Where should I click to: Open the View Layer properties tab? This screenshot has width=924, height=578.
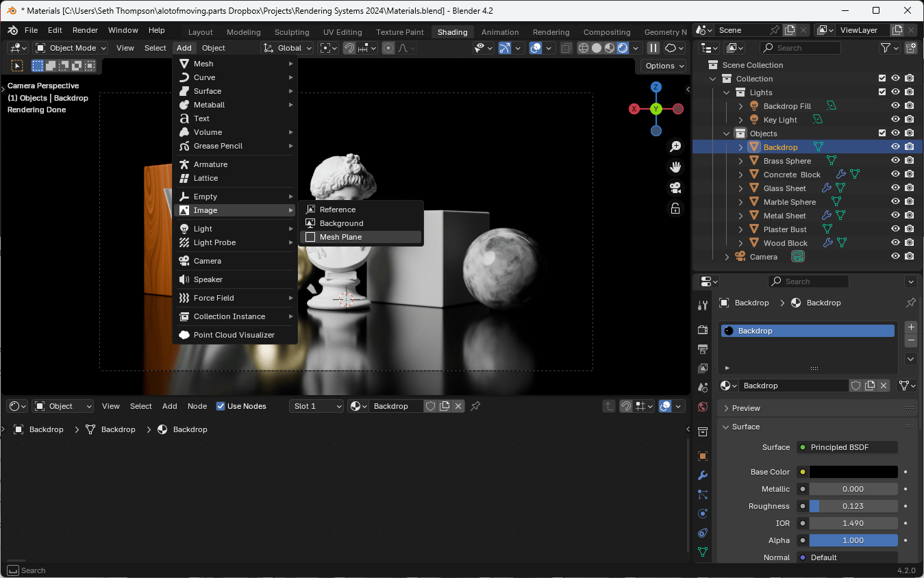point(702,368)
